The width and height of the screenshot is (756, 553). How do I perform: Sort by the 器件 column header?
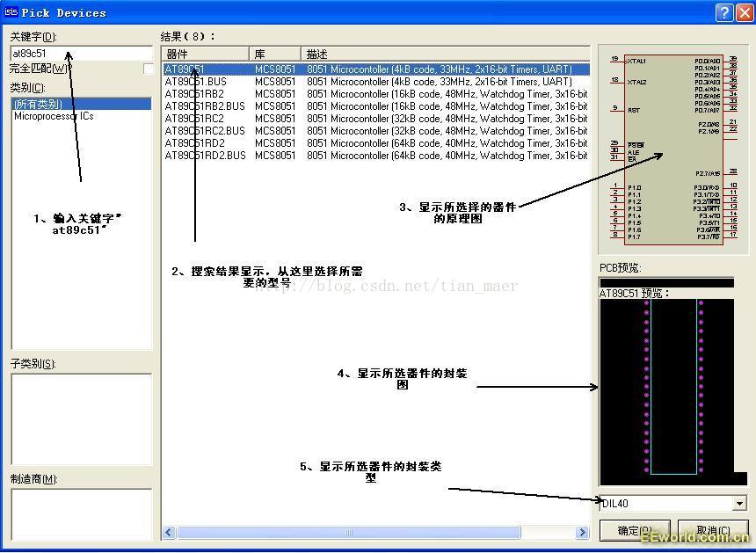206,54
